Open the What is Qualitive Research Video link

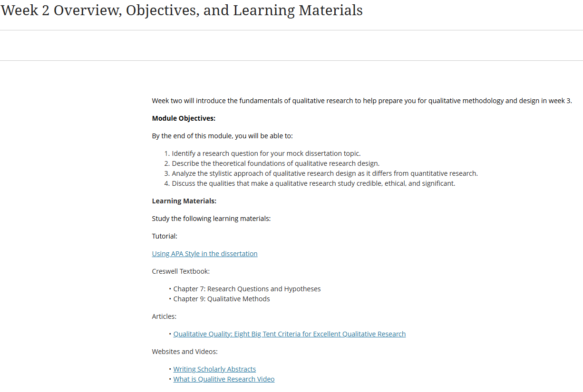[224, 379]
